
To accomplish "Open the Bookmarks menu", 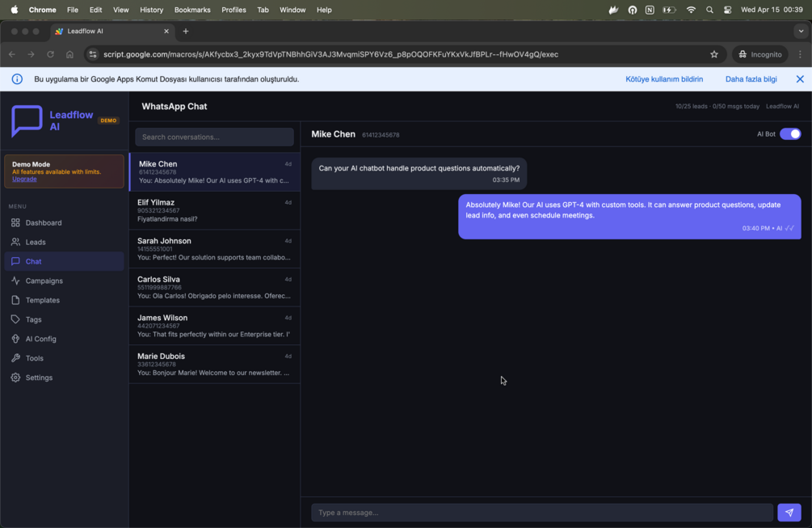I will click(192, 10).
